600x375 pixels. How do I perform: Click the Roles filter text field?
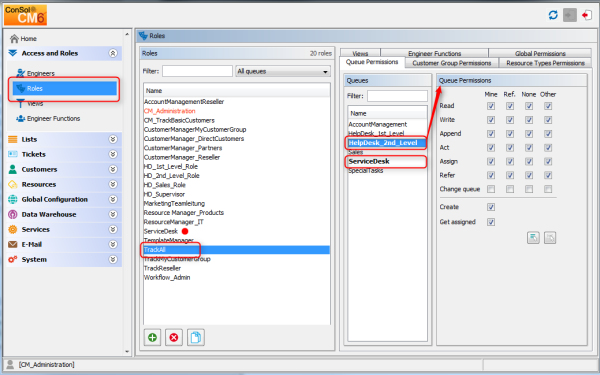(197, 71)
